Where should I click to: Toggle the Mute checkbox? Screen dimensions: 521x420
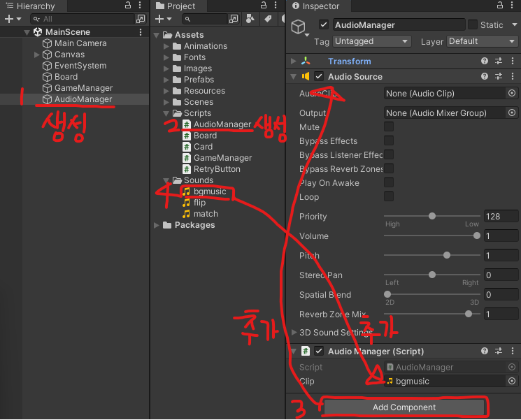pyautogui.click(x=389, y=126)
